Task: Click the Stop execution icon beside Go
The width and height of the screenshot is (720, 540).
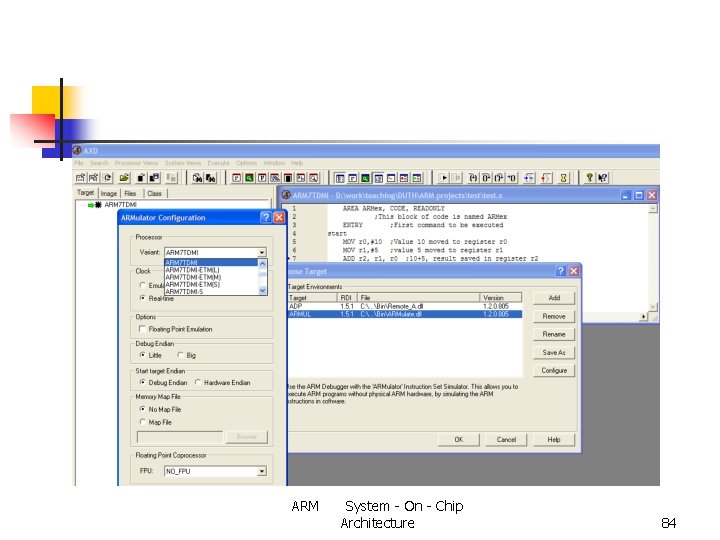Action: [x=456, y=178]
